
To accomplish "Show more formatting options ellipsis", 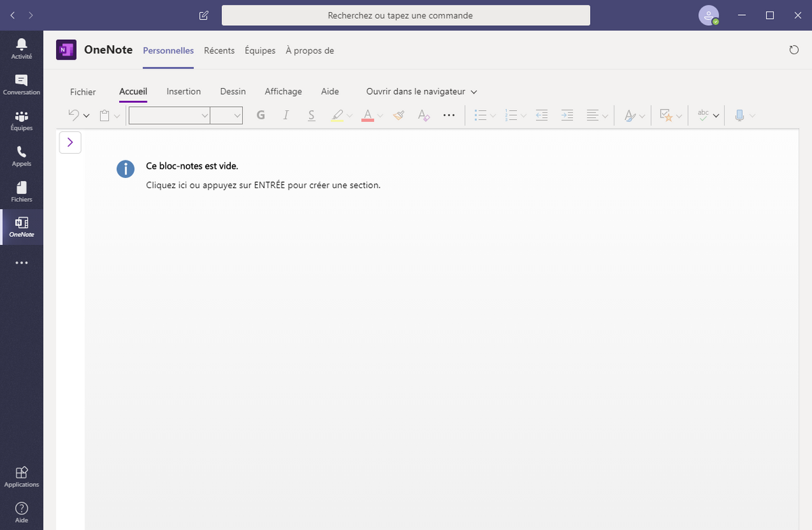I will pyautogui.click(x=449, y=116).
